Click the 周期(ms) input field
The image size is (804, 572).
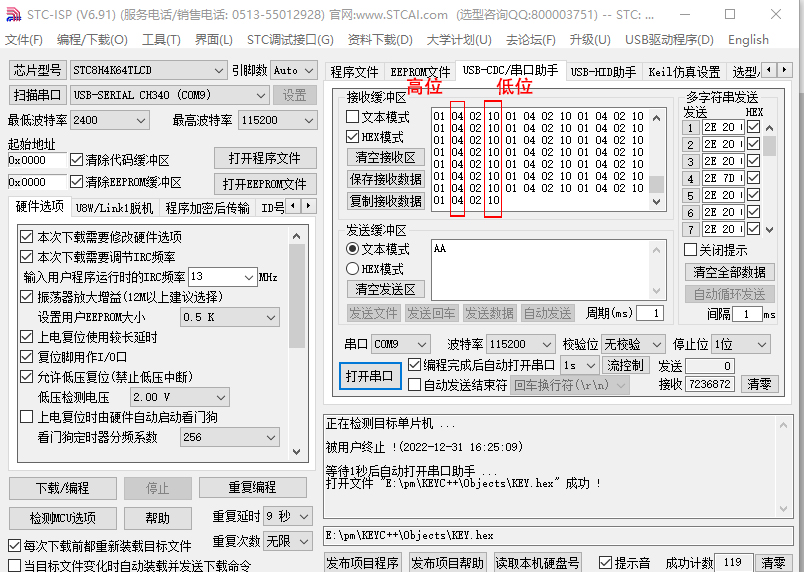(x=650, y=313)
